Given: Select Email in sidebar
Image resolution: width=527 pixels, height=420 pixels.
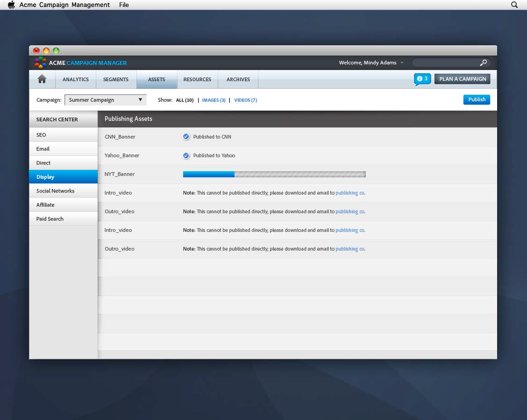Looking at the screenshot, I should click(x=64, y=149).
